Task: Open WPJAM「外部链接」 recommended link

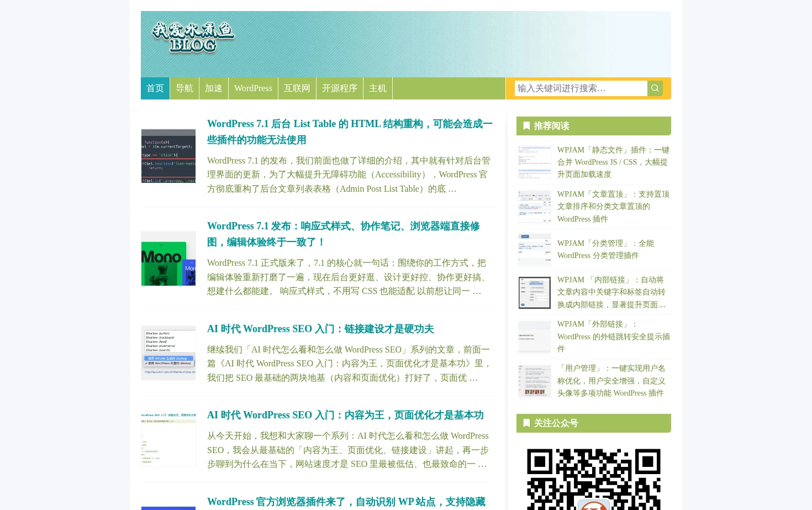Action: 614,337
